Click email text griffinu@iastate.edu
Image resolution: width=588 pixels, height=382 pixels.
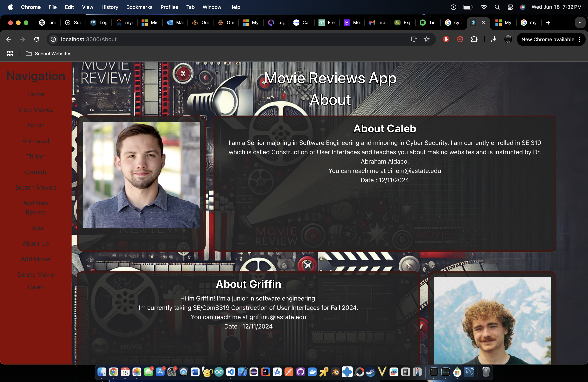point(278,317)
